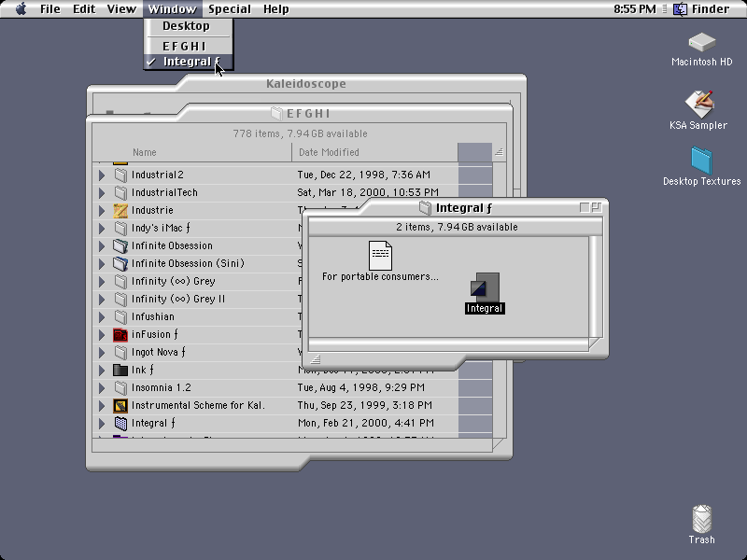Select the Infinite Obsession folder icon
This screenshot has height=560, width=747.
pos(120,246)
